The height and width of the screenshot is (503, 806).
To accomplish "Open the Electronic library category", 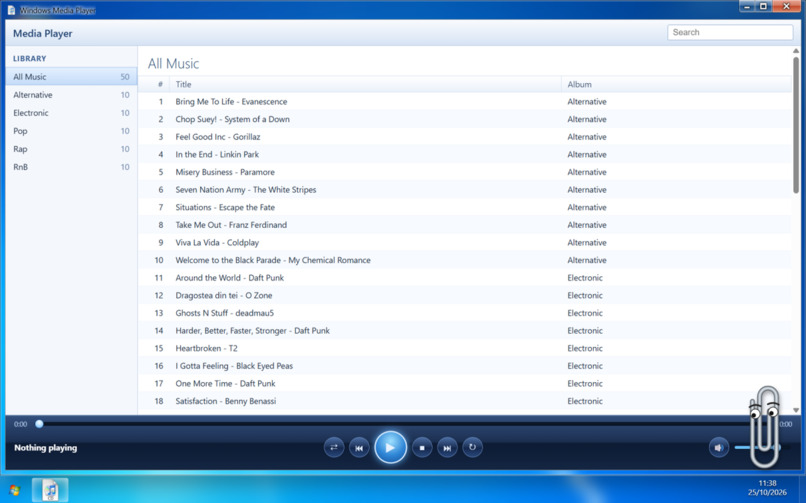I will pyautogui.click(x=71, y=113).
